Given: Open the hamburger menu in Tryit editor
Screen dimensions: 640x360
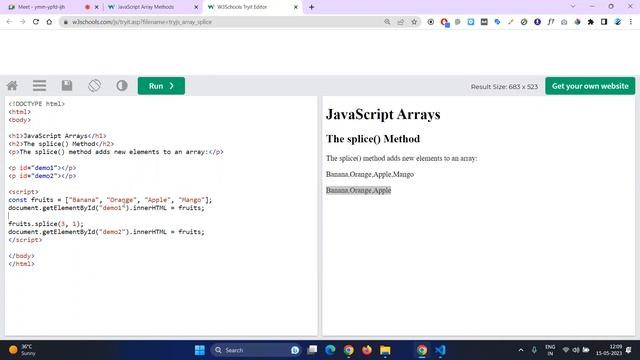Looking at the screenshot, I should point(40,86).
